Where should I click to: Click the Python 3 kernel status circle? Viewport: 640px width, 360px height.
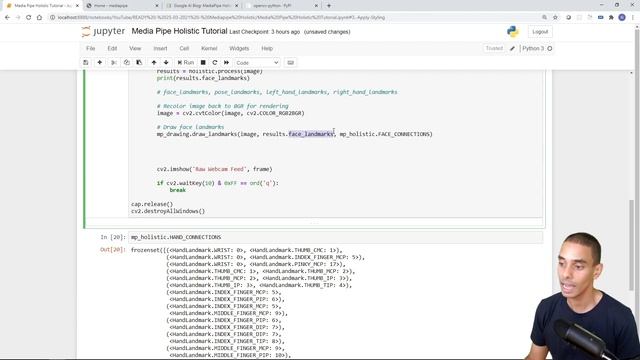[x=550, y=48]
